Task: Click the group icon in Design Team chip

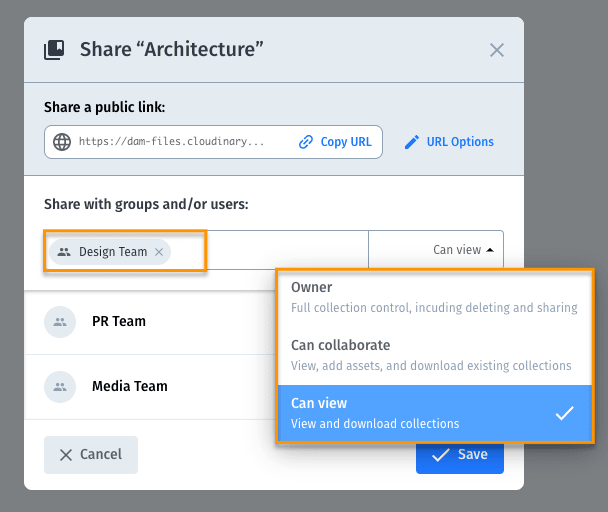Action: (x=64, y=252)
